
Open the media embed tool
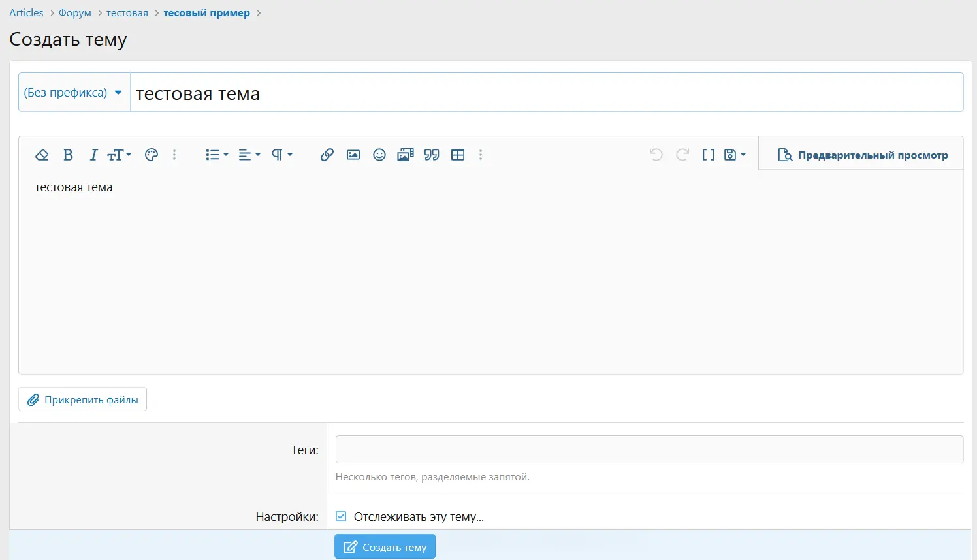coord(406,155)
